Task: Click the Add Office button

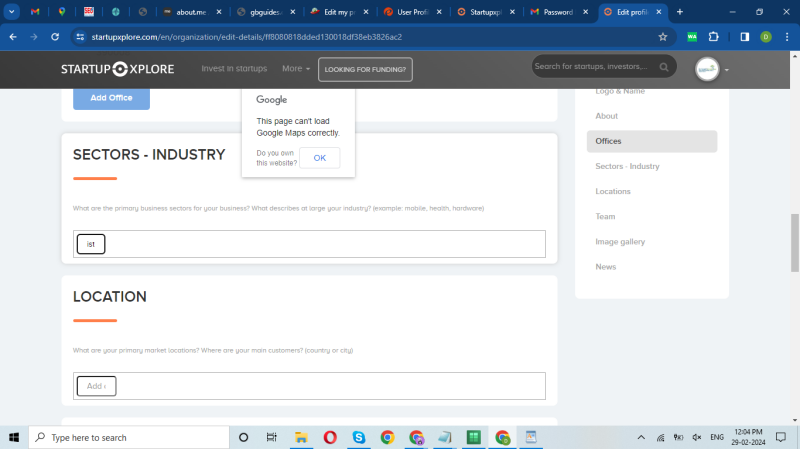Action: click(111, 98)
